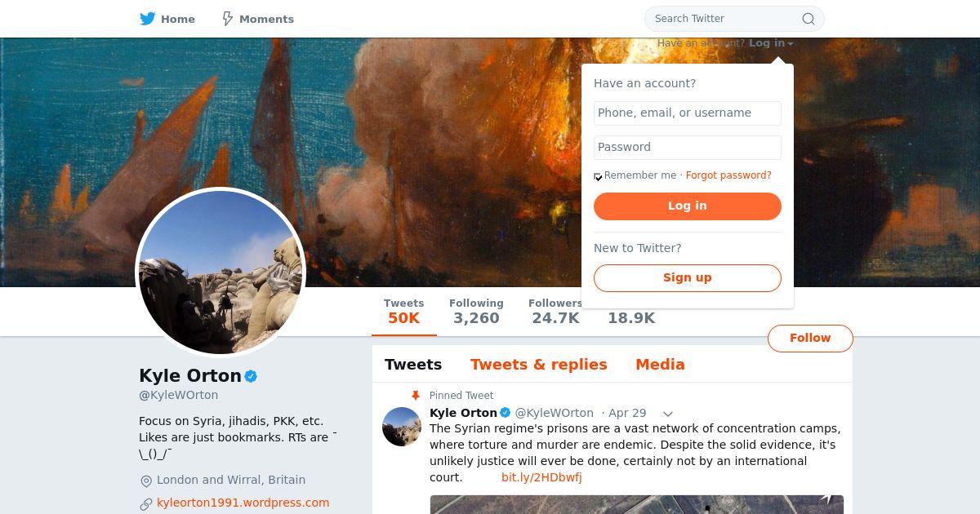Switch to the Tweets & replies tab
Viewport: 980px width, 514px height.
538,365
